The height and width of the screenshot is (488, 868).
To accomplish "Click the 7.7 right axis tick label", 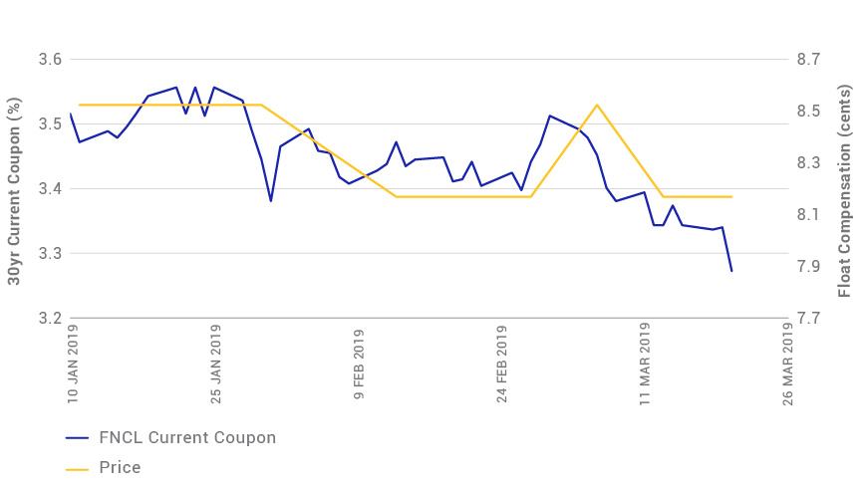I will 808,319.
